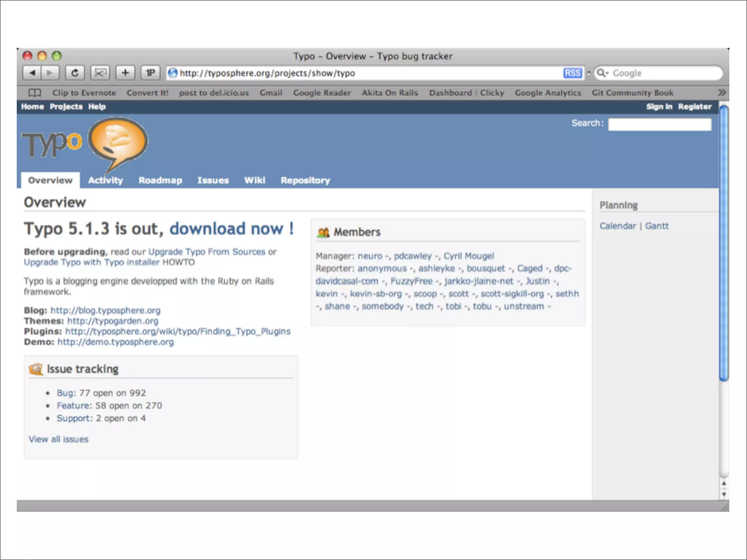Open the Roadmap tab

coord(160,180)
